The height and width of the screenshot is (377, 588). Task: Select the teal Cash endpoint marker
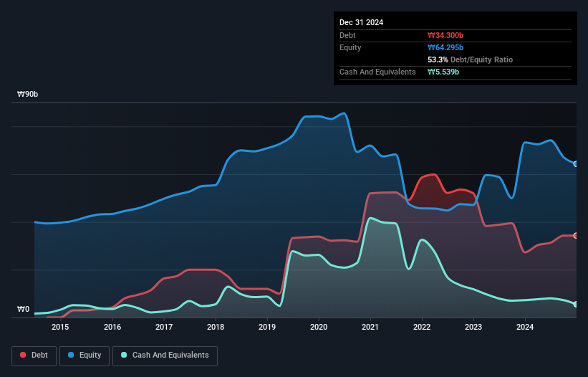576,304
